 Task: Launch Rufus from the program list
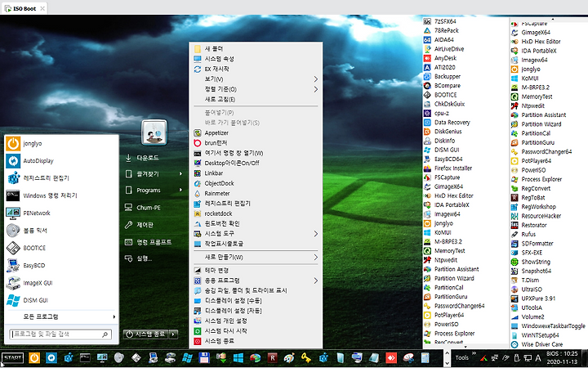523,234
